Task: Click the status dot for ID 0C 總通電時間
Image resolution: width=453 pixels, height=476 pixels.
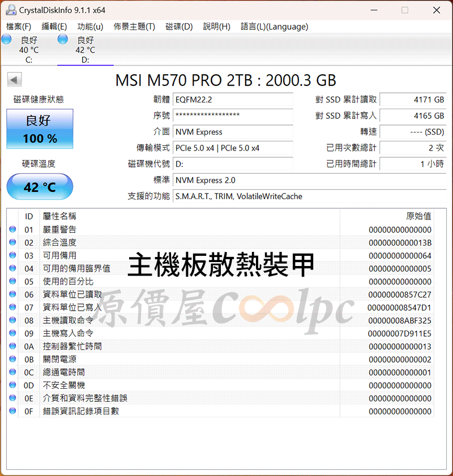Action: click(12, 372)
